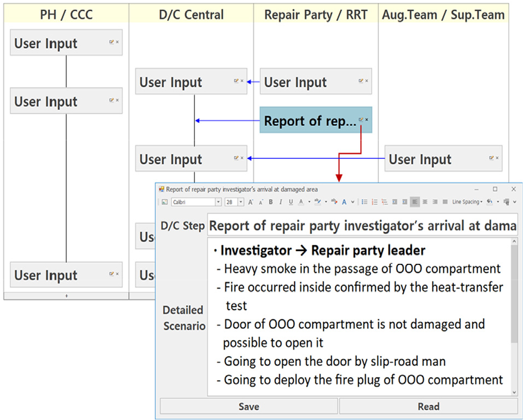
Task: Click the Save button
Action: click(x=249, y=406)
